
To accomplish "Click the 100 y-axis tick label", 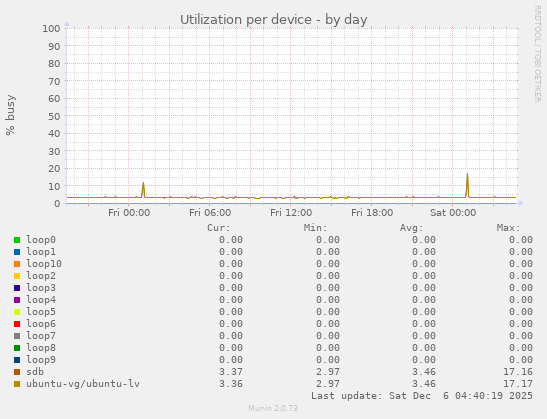I will 51,29.
